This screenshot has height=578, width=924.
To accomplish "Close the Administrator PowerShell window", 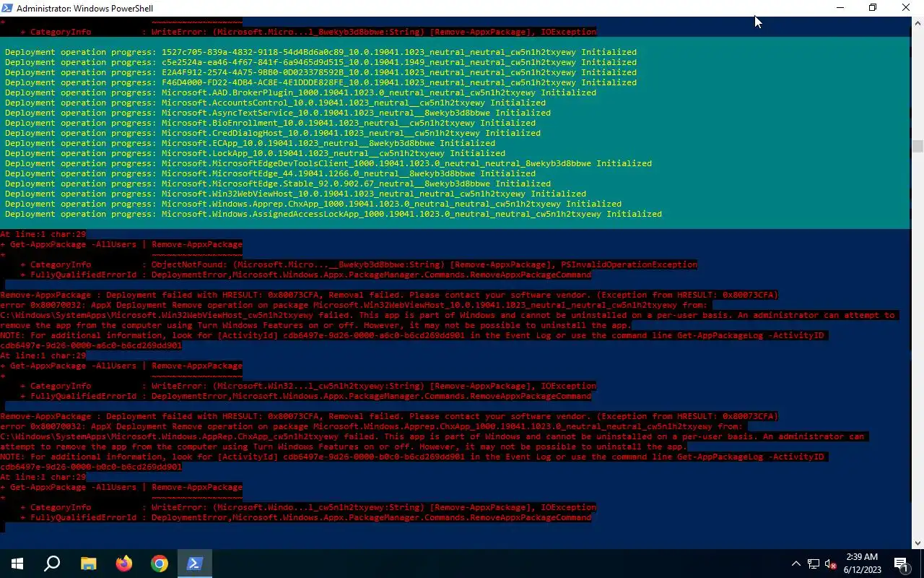I will tap(906, 8).
